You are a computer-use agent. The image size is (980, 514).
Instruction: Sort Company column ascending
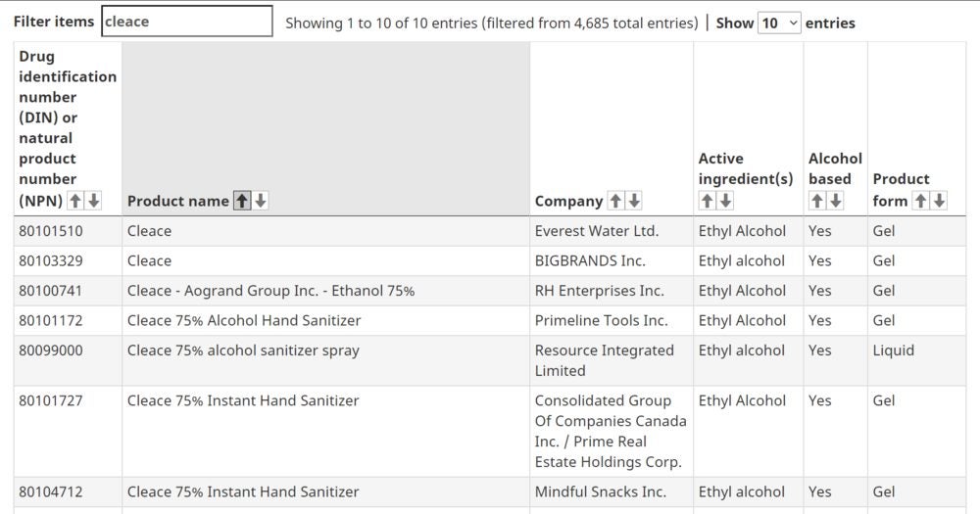tap(615, 201)
